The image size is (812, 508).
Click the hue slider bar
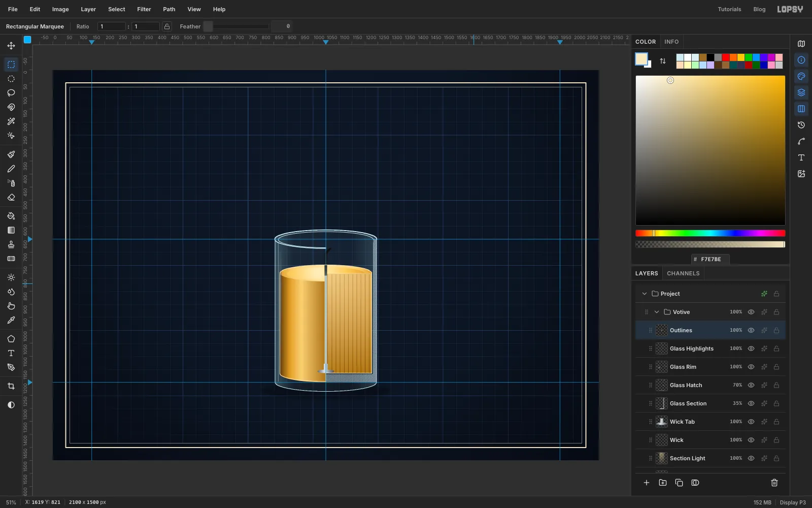click(x=710, y=233)
